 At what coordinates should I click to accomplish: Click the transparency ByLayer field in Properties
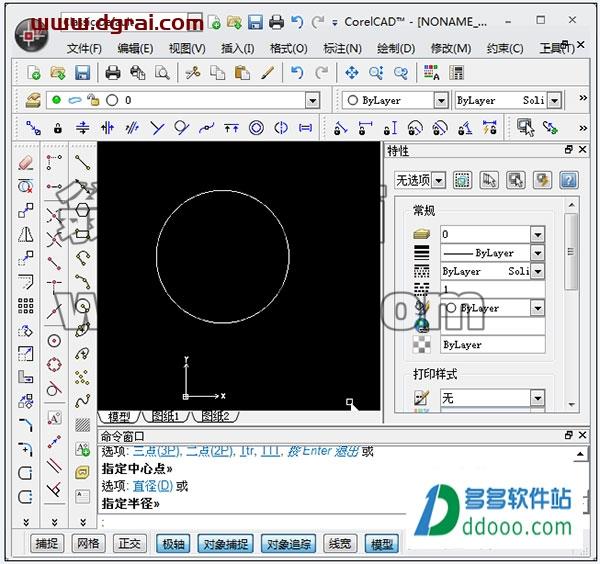493,344
